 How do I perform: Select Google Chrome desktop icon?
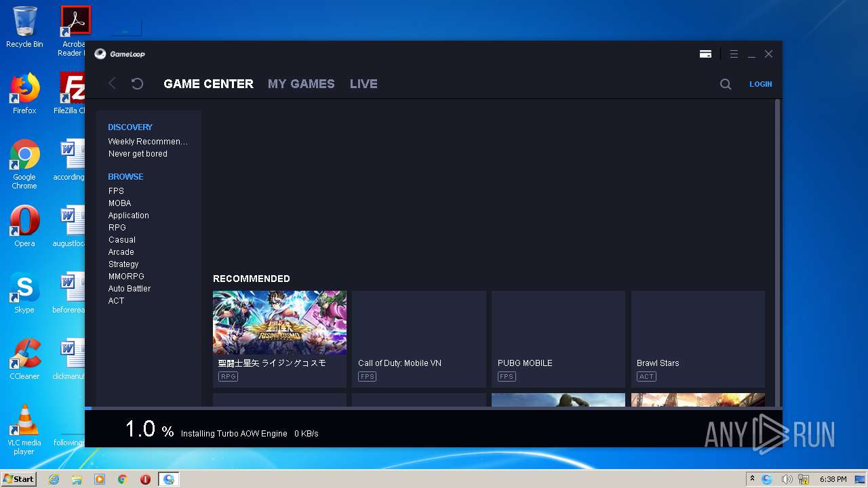(x=24, y=164)
